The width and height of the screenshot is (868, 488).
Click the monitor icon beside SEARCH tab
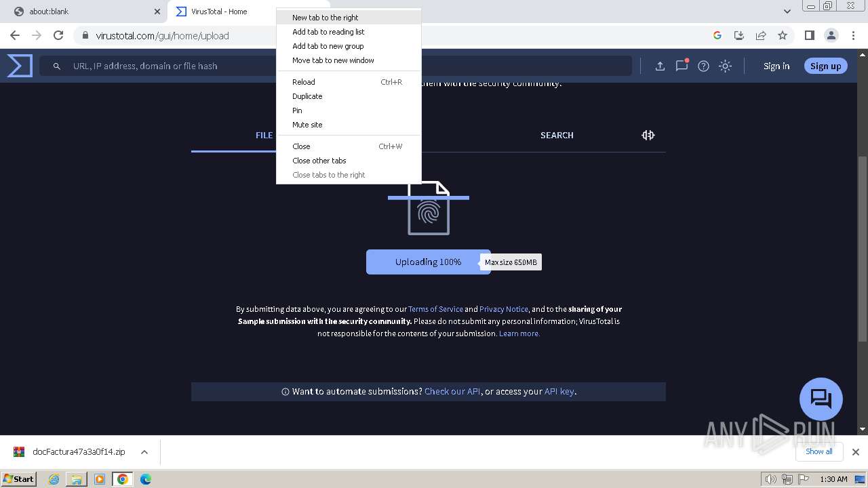click(648, 135)
